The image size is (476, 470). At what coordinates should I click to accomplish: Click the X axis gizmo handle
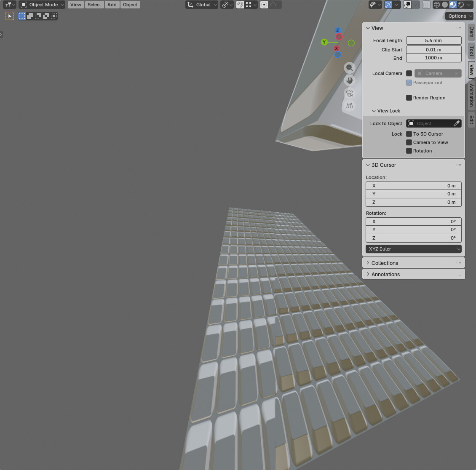(x=336, y=48)
